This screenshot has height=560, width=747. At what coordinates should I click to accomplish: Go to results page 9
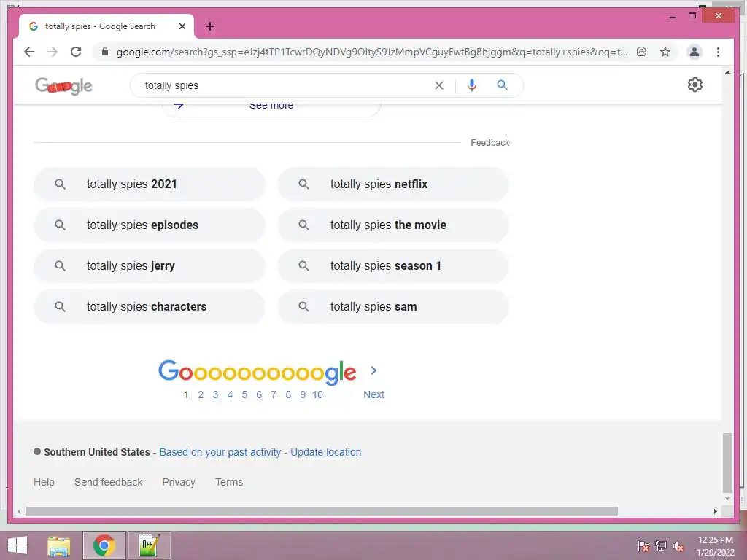coord(303,394)
